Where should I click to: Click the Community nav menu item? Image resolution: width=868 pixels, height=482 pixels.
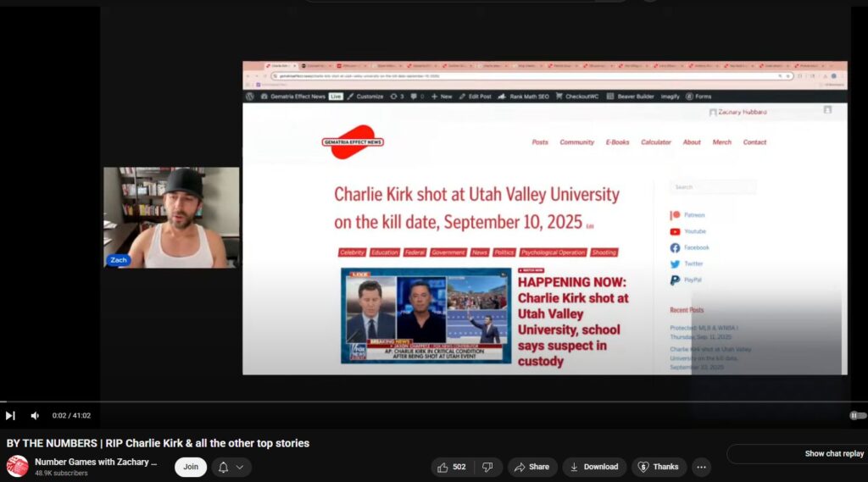(x=576, y=142)
